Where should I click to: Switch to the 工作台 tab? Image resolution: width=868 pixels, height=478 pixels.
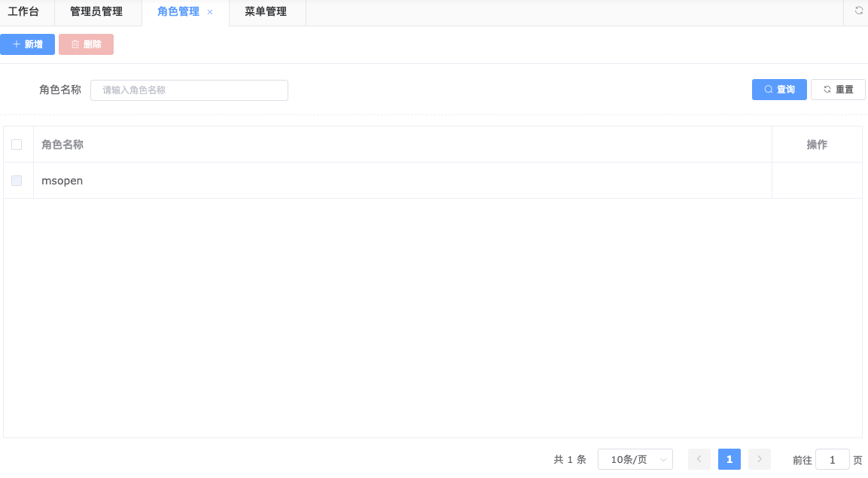tap(23, 12)
